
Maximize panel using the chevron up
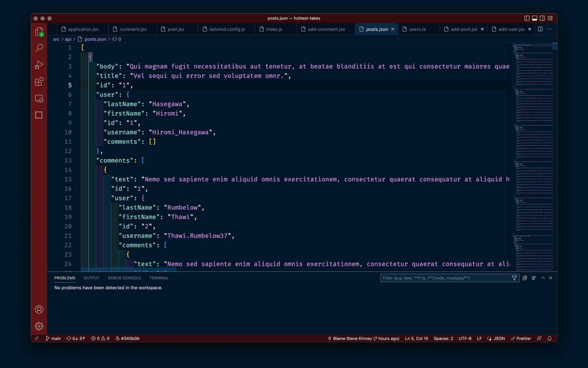(x=543, y=278)
